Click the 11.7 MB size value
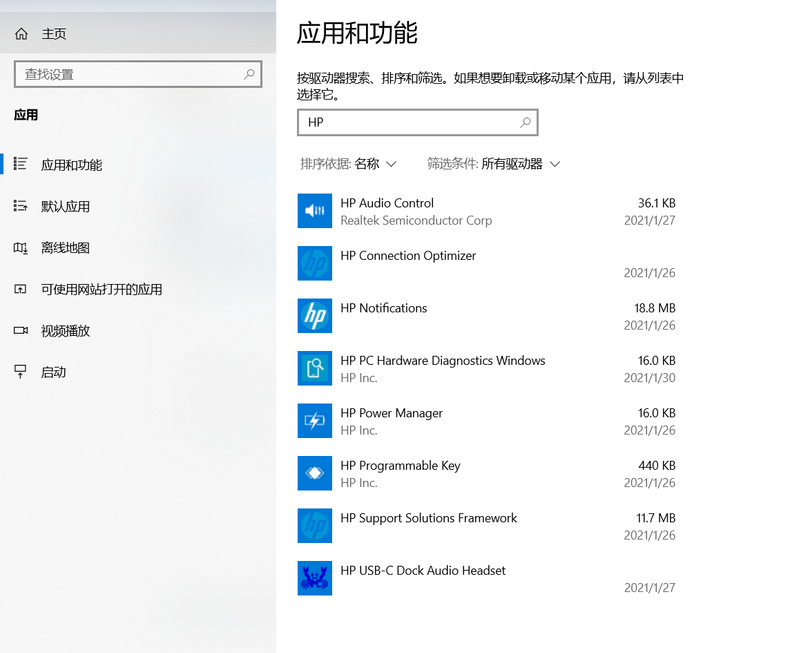 click(656, 518)
